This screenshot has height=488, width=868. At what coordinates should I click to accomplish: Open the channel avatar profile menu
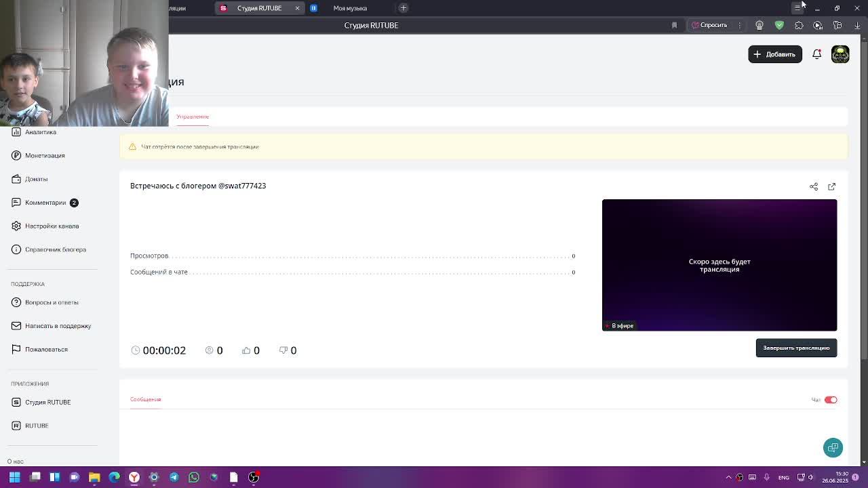click(840, 54)
